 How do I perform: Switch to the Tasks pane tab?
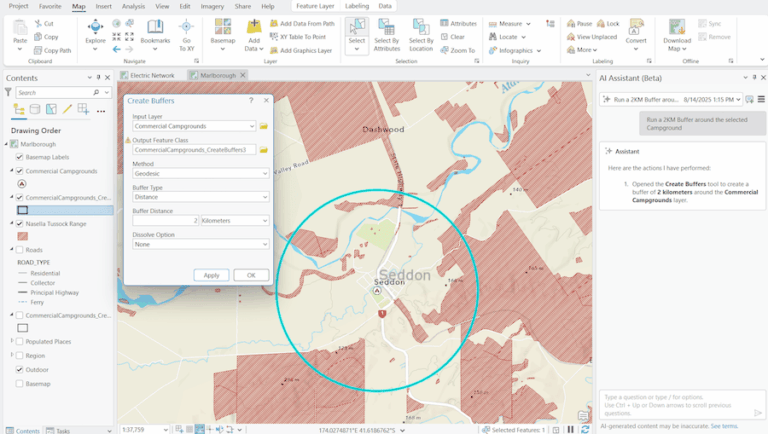point(58,431)
